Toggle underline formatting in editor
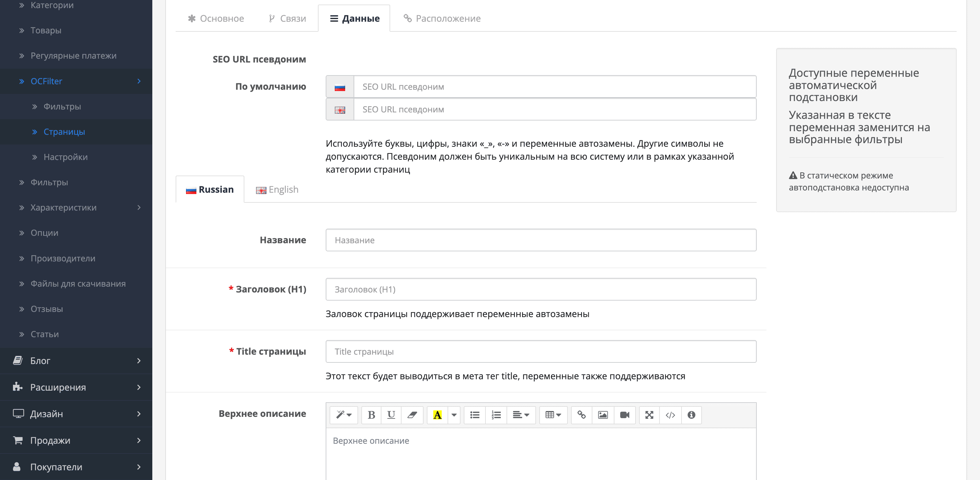 tap(391, 415)
